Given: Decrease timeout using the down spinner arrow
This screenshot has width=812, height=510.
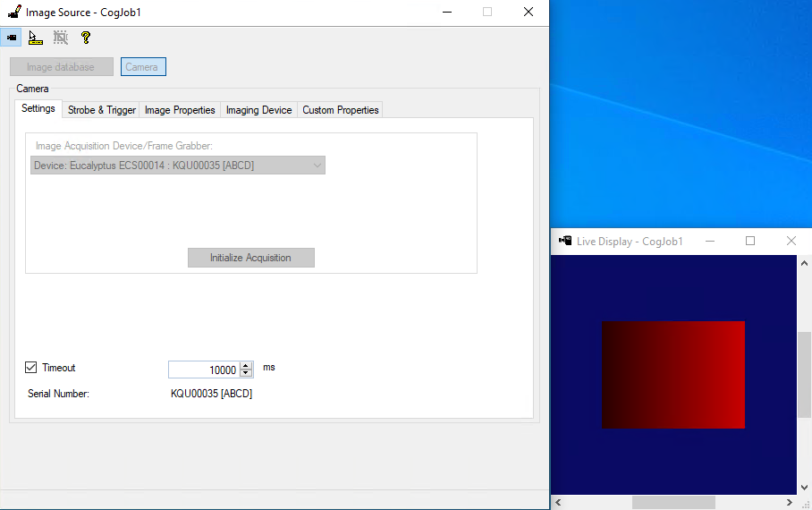Looking at the screenshot, I should 247,373.
